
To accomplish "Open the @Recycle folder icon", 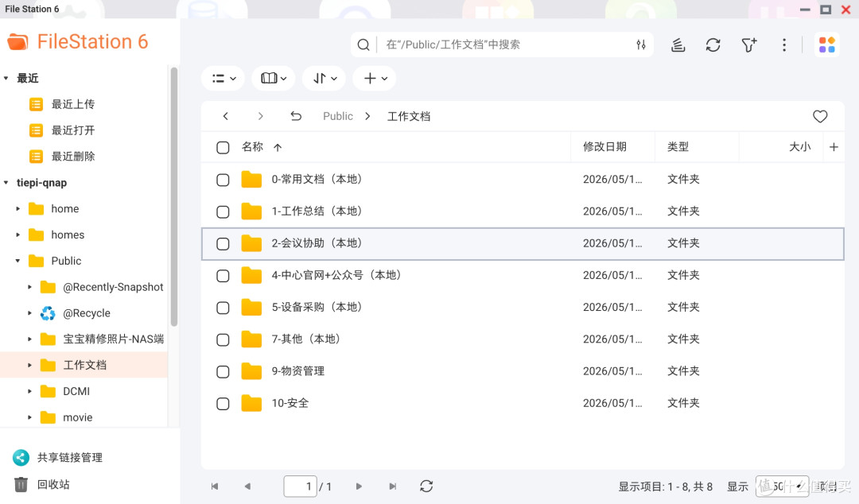I will pyautogui.click(x=48, y=313).
